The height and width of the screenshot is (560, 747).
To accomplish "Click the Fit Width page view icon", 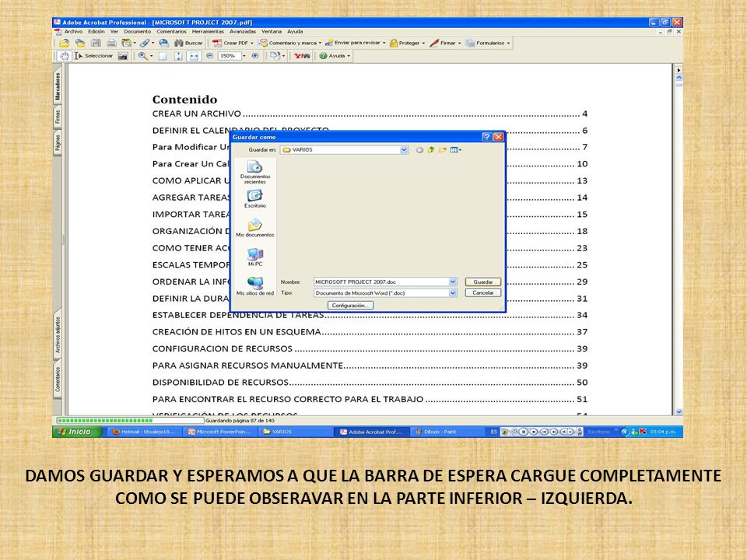I will coord(194,56).
